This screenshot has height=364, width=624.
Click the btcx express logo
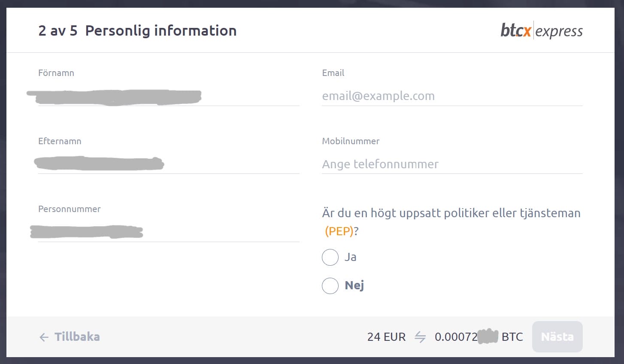coord(542,30)
